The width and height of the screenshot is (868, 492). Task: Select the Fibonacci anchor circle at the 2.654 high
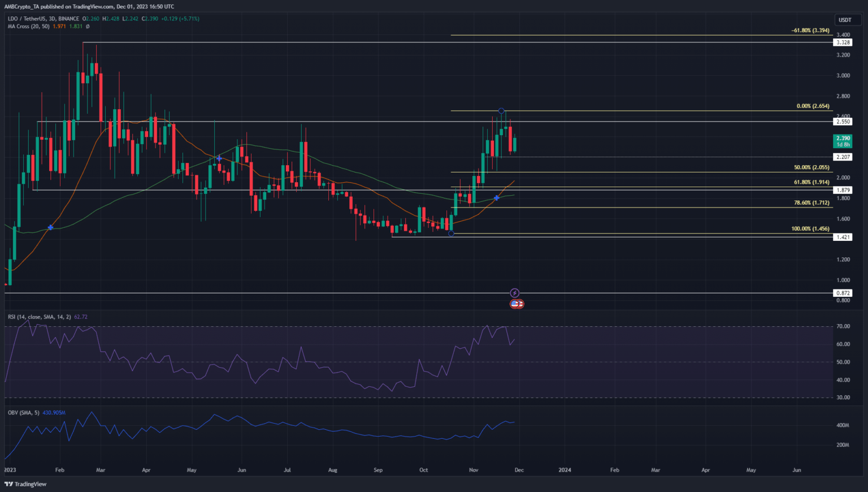(501, 111)
